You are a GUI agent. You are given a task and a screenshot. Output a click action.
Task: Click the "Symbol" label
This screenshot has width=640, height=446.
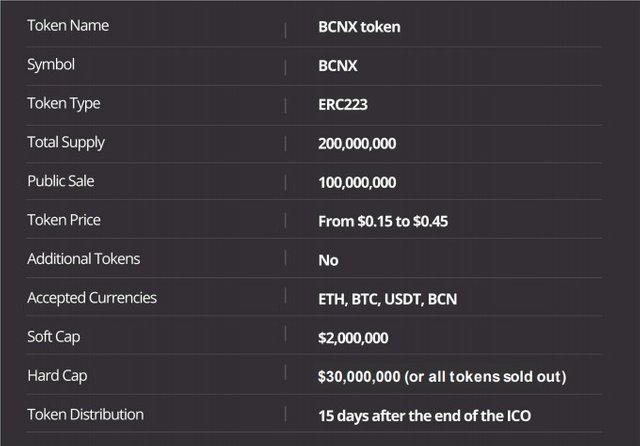(x=51, y=65)
